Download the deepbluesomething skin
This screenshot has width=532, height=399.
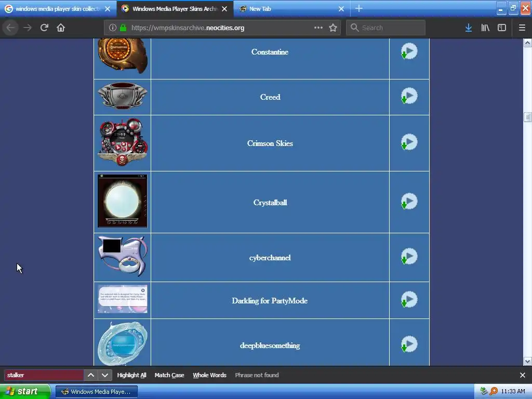click(x=409, y=344)
